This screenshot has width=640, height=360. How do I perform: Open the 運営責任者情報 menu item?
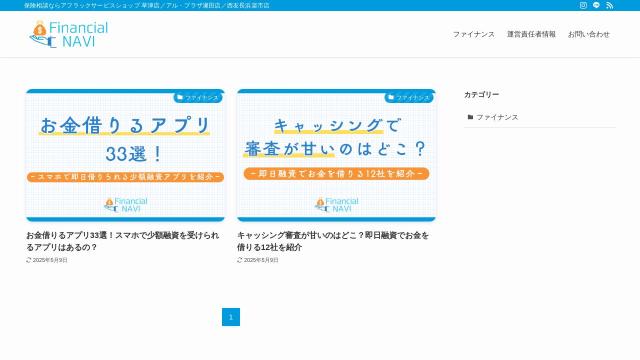coord(531,34)
